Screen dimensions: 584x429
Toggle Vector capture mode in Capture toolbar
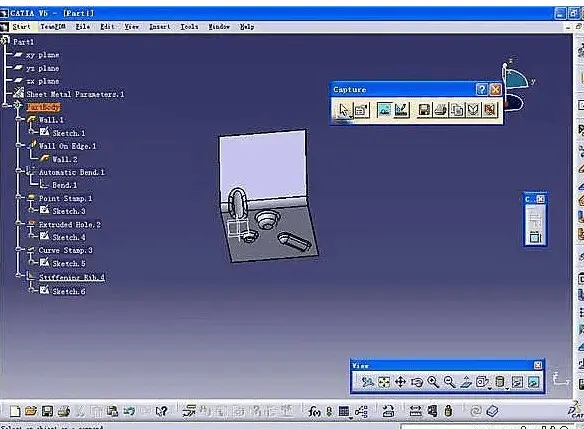coord(401,109)
